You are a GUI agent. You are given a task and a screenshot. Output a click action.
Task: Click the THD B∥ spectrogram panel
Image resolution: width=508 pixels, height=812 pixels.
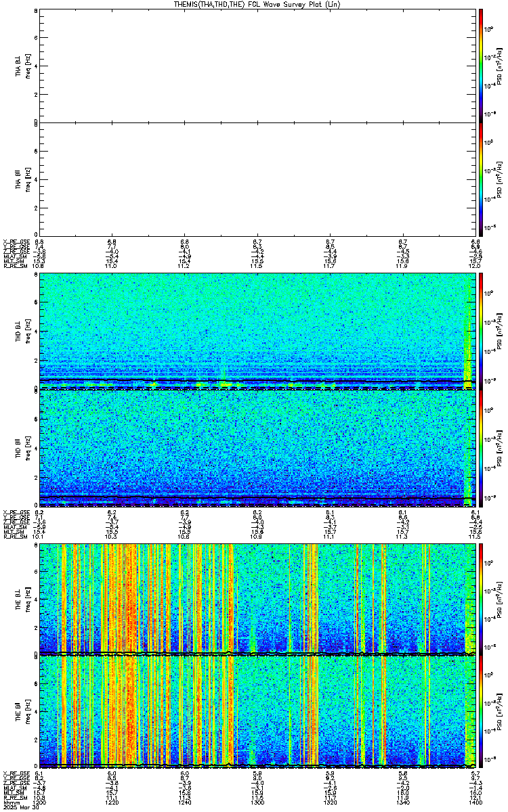point(256,447)
